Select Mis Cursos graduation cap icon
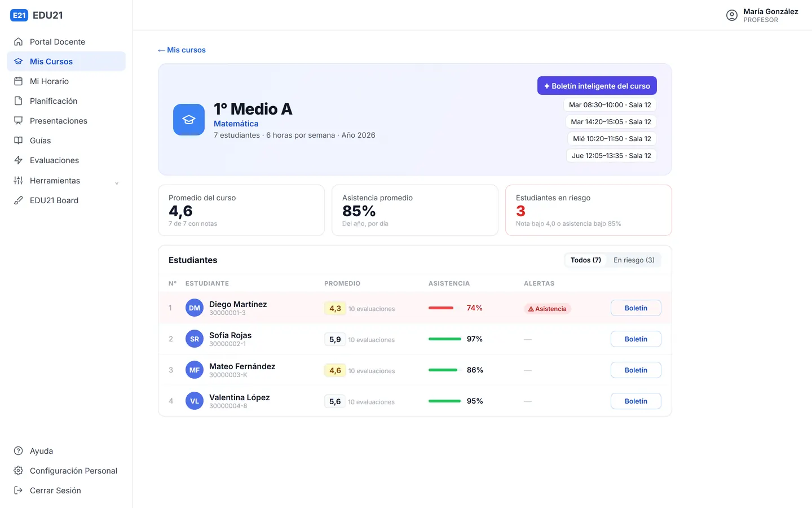Viewport: 812px width, 508px height. [18, 62]
